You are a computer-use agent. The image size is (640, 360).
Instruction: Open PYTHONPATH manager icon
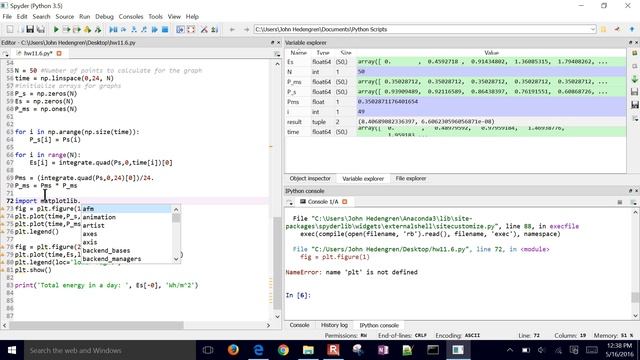214,29
